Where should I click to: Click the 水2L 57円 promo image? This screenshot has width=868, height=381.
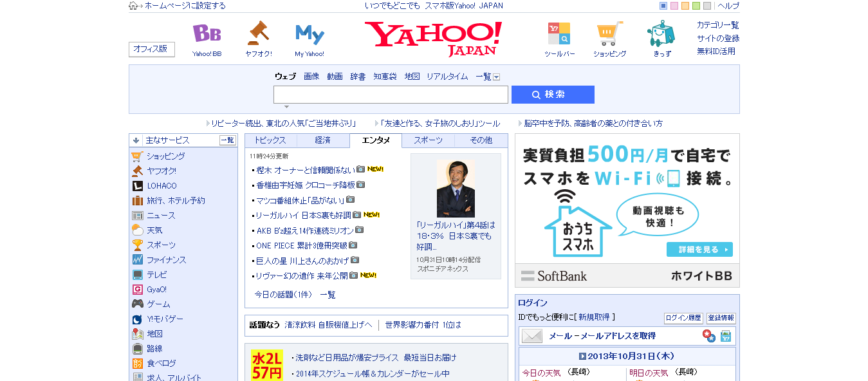[267, 365]
